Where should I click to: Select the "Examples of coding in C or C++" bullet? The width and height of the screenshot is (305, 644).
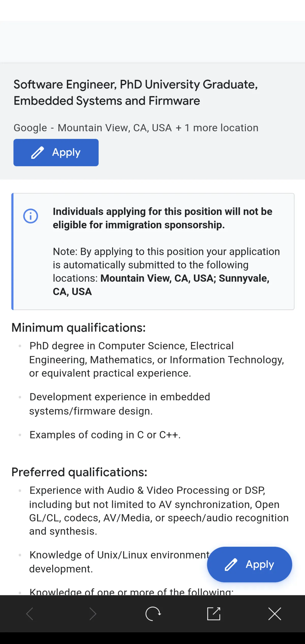point(105,435)
